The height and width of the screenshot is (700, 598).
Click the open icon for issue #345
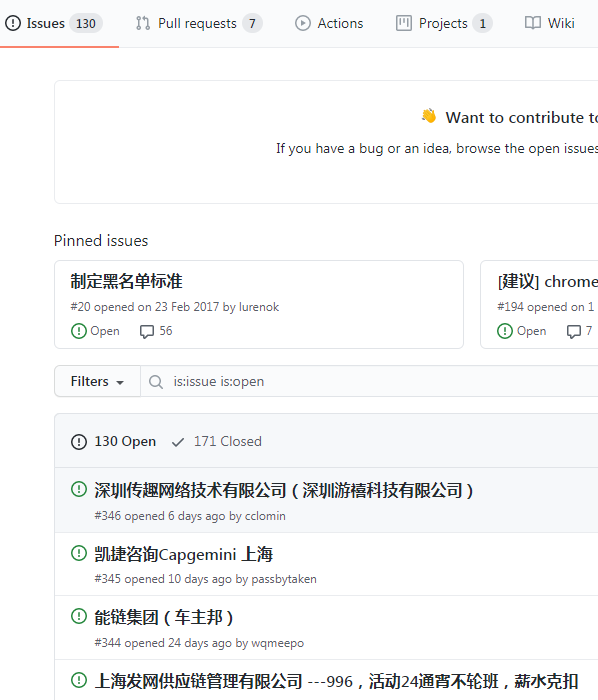tap(79, 553)
